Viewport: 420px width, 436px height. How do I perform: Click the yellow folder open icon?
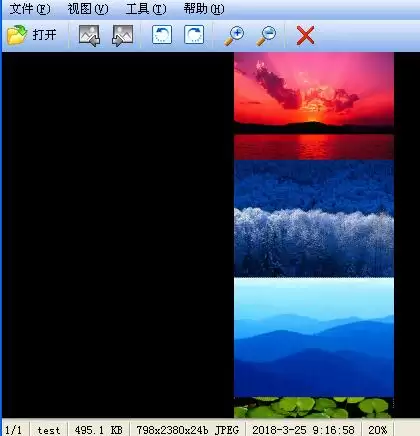tap(17, 35)
